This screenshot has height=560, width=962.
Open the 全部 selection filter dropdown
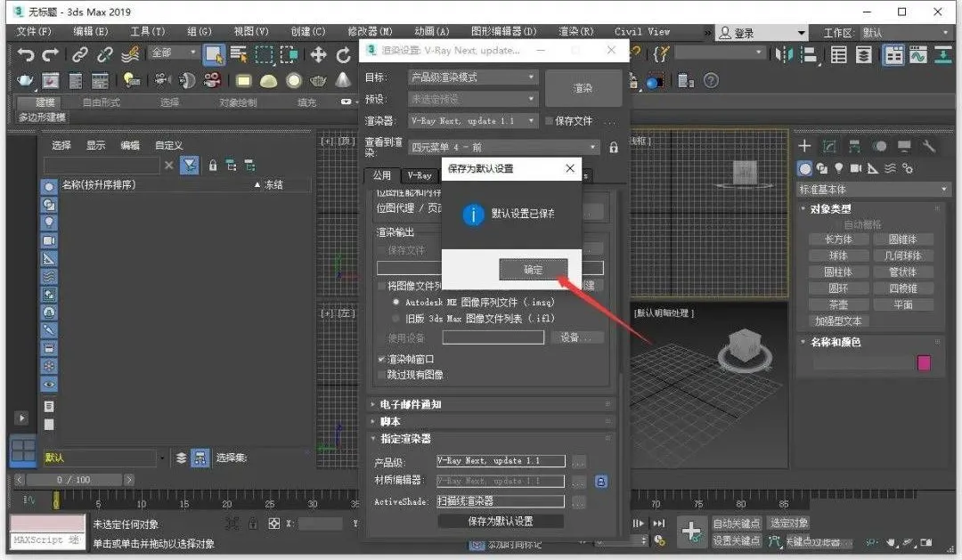tap(173, 53)
